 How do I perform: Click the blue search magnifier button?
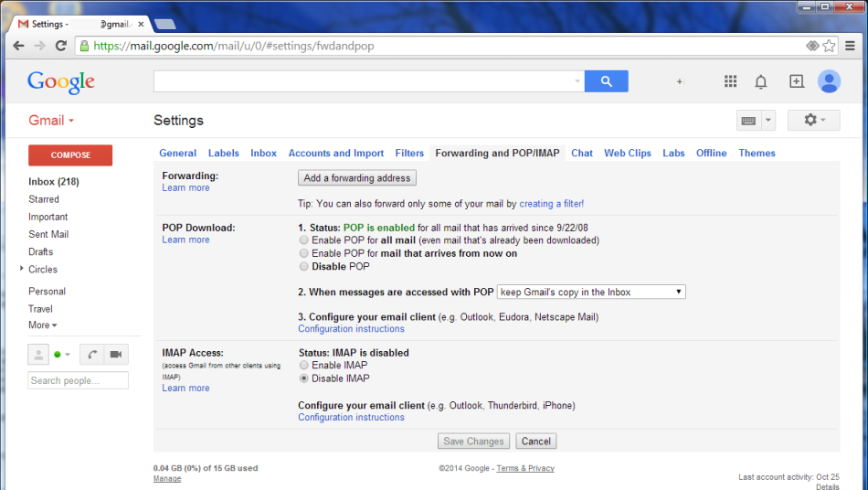pos(606,81)
